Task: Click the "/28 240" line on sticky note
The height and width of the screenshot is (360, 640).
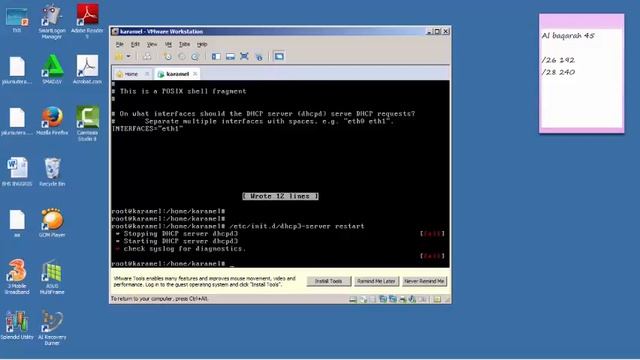Action: coord(558,72)
